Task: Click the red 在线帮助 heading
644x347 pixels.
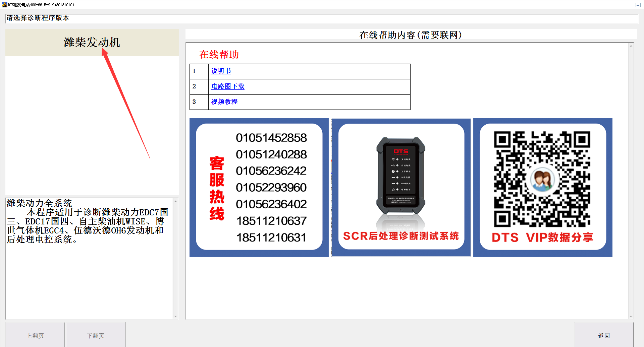Action: click(x=219, y=55)
